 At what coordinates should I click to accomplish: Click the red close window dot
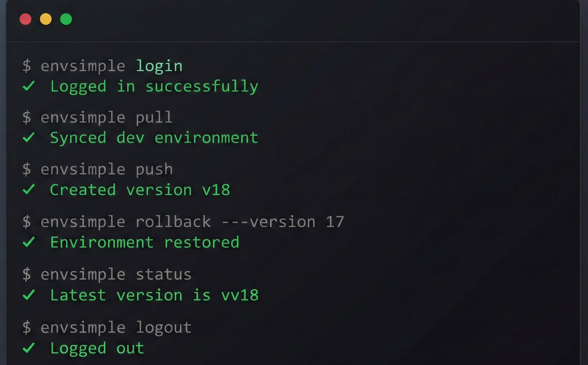pyautogui.click(x=25, y=19)
